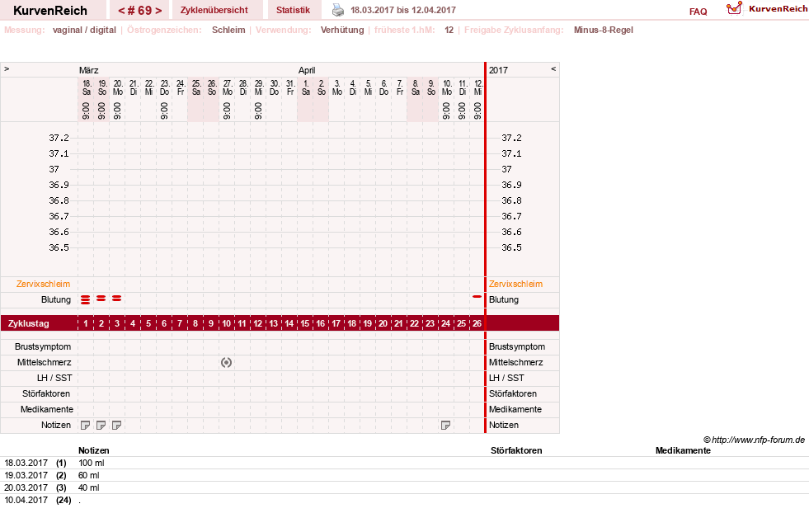The height and width of the screenshot is (532, 809).
Task: Click the KurvenReich title tab
Action: (50, 11)
